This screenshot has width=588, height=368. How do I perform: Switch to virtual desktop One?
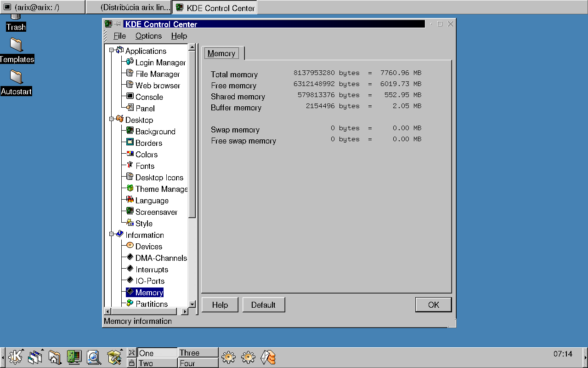[x=157, y=353]
